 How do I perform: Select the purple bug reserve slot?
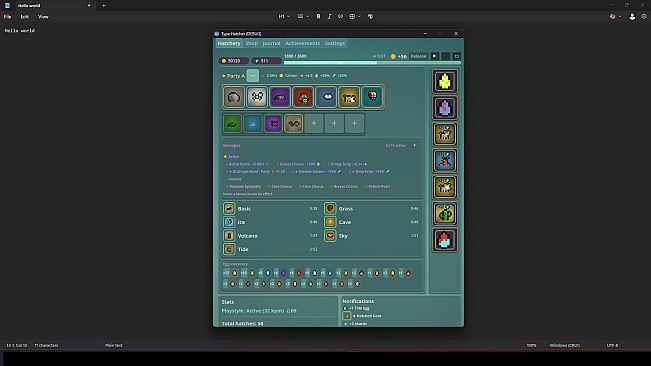click(x=273, y=124)
